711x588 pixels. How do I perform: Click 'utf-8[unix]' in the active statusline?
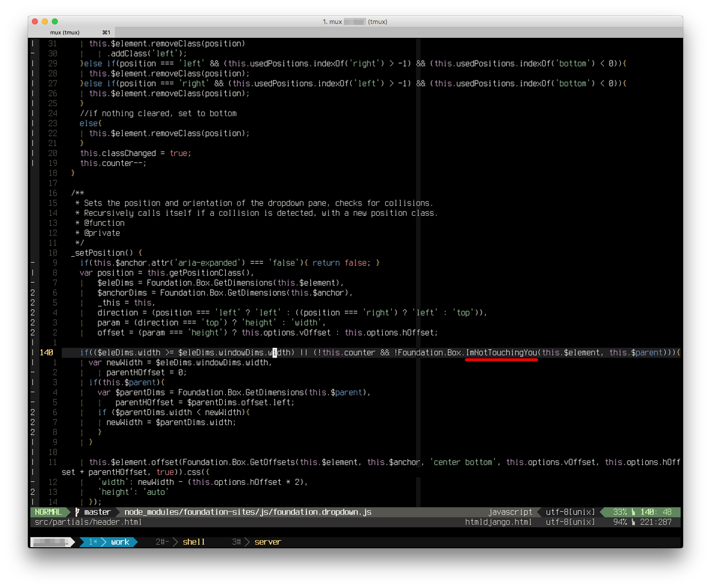[570, 512]
